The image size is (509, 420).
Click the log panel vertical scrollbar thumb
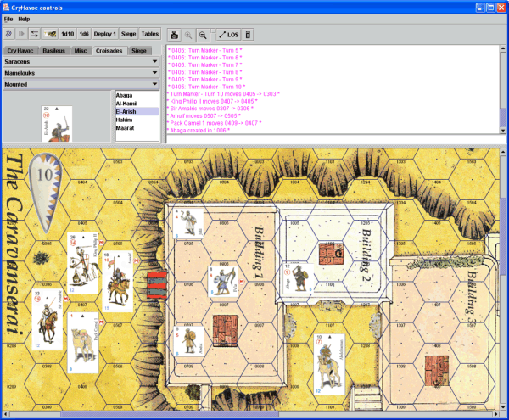[503, 117]
